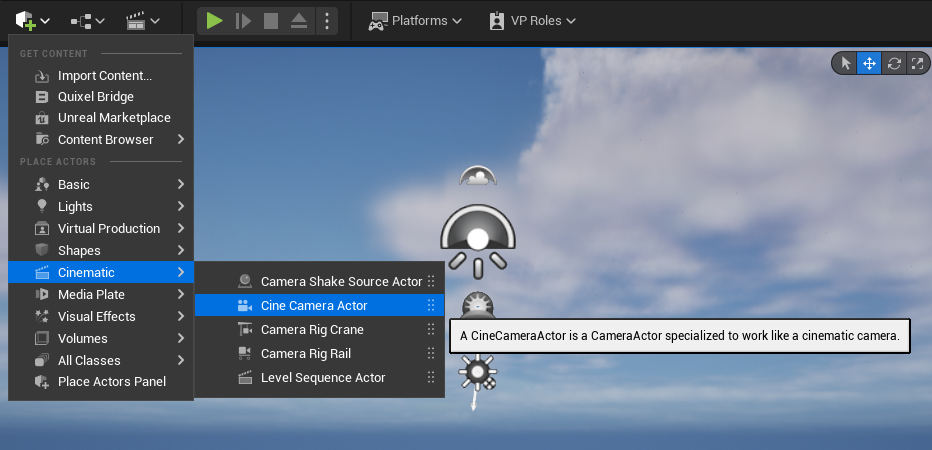Screen dimensions: 932x450
Task: Click the Skip frame advance button
Action: 243,21
